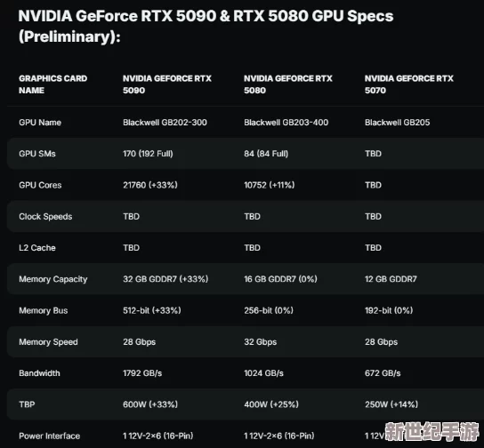Select the GPU Name row label
This screenshot has height=448, width=484.
tap(40, 123)
